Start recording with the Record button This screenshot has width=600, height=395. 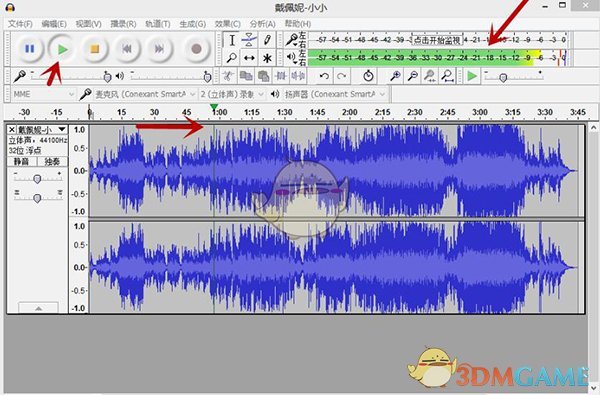click(x=196, y=49)
